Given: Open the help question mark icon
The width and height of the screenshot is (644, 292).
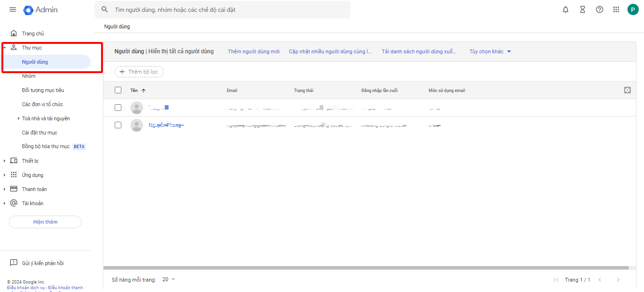Looking at the screenshot, I should (x=600, y=9).
